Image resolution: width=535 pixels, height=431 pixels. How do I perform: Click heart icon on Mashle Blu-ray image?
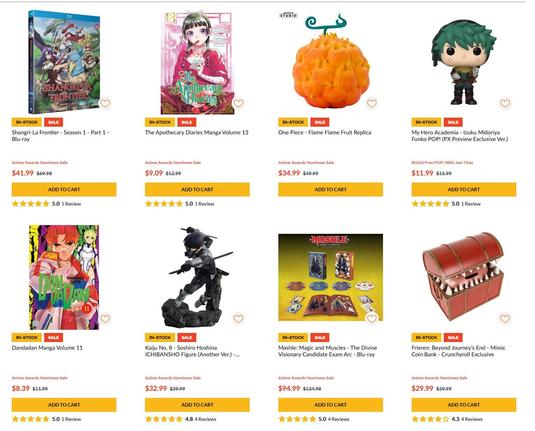pos(372,318)
